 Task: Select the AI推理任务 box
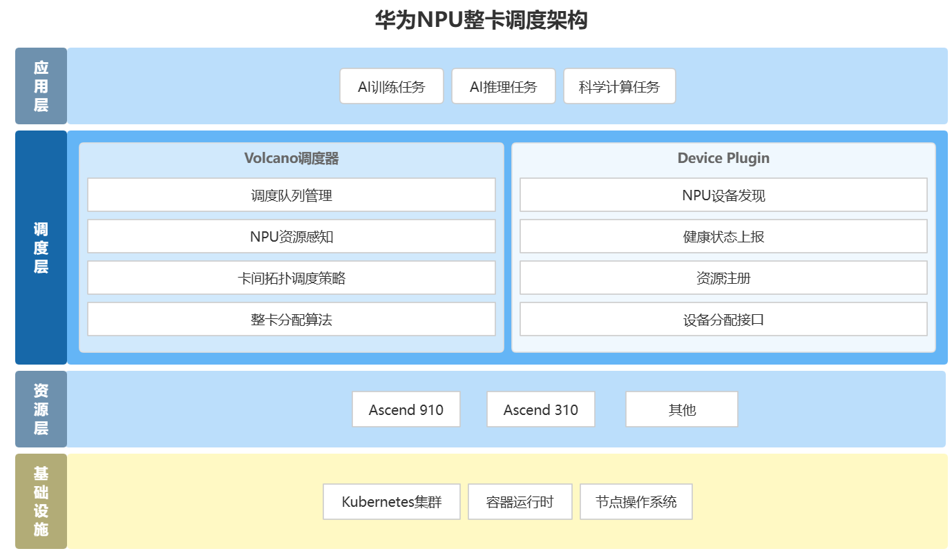click(x=504, y=86)
